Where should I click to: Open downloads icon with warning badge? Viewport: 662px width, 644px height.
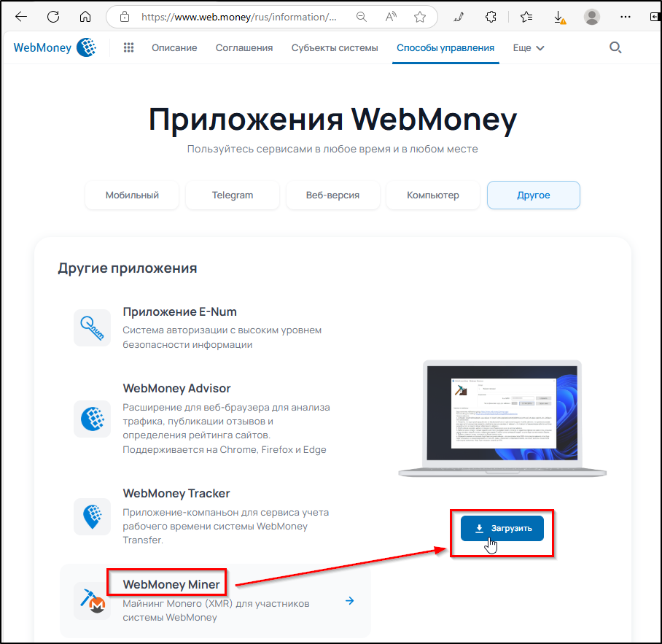coord(559,18)
